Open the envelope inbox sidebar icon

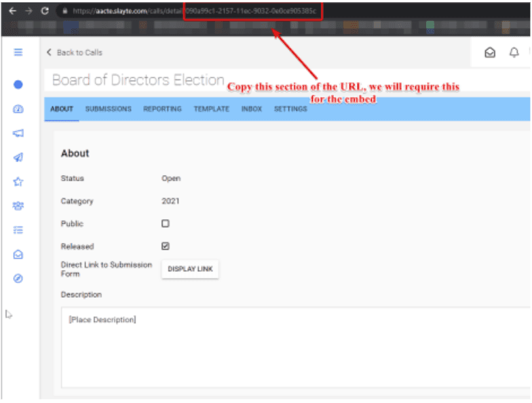18,254
